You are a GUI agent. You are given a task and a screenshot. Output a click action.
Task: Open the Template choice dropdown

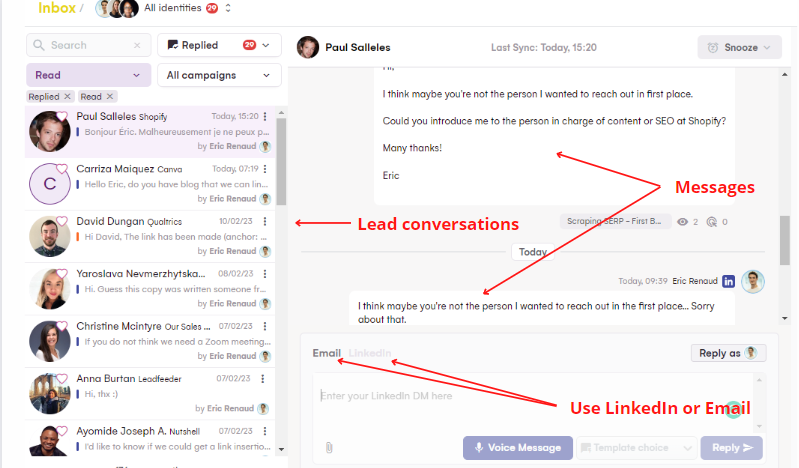click(636, 448)
